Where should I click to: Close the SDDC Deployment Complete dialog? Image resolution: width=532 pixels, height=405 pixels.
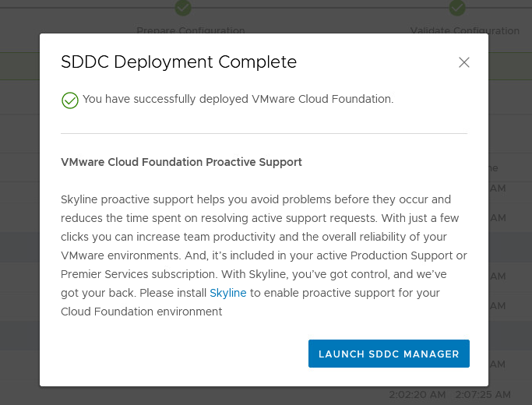coord(463,62)
